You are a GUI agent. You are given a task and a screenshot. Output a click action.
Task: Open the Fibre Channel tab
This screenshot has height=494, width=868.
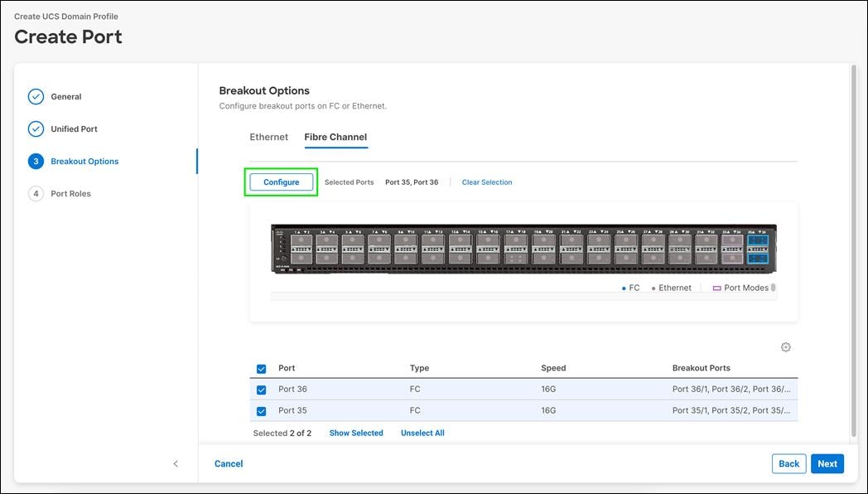point(335,137)
